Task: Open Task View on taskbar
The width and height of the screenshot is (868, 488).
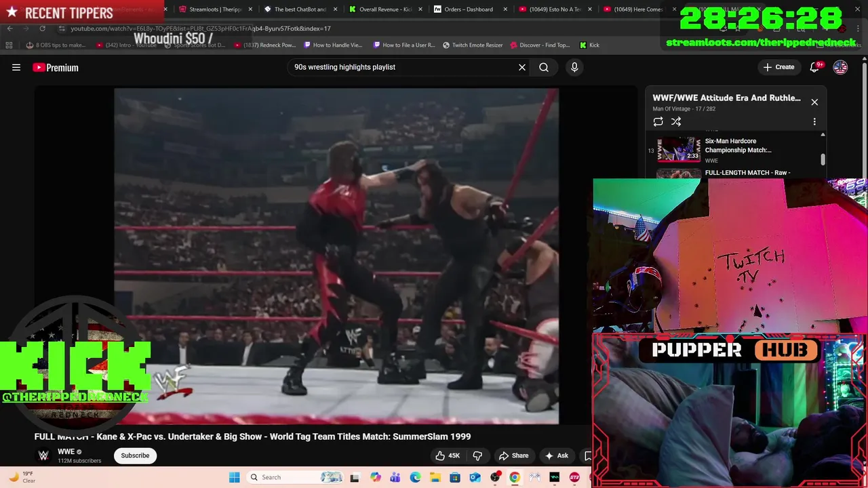Action: pos(355,477)
